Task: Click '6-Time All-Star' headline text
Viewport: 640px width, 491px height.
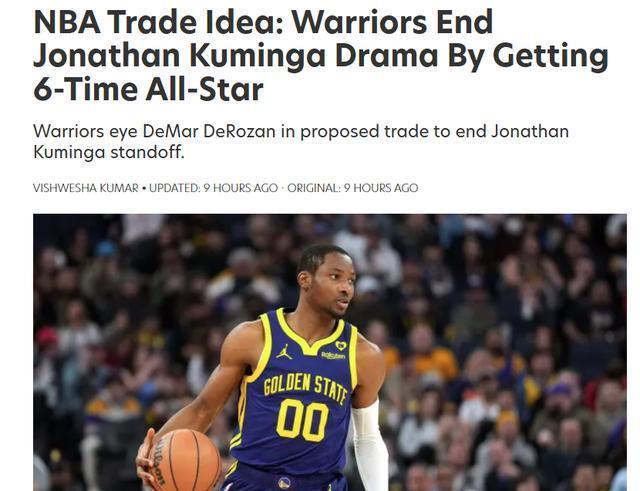Action: coord(149,90)
